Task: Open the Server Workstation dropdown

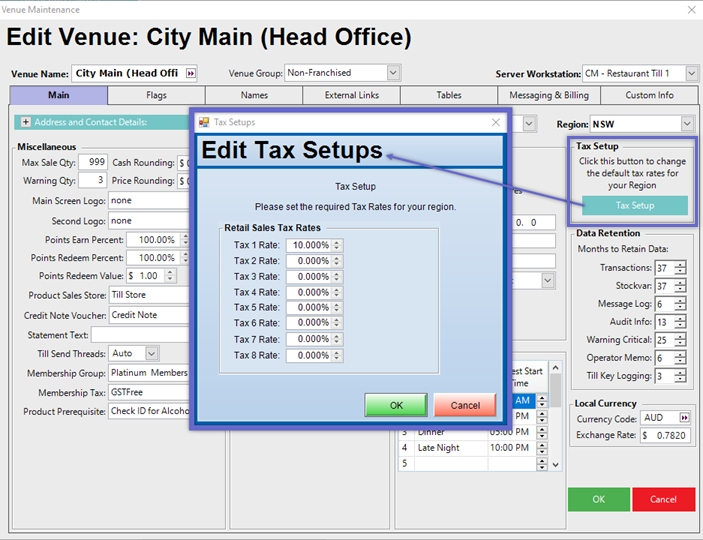Action: click(x=690, y=73)
